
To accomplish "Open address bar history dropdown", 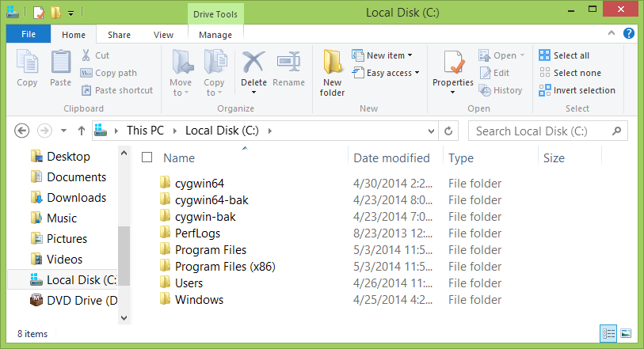I will tap(431, 131).
